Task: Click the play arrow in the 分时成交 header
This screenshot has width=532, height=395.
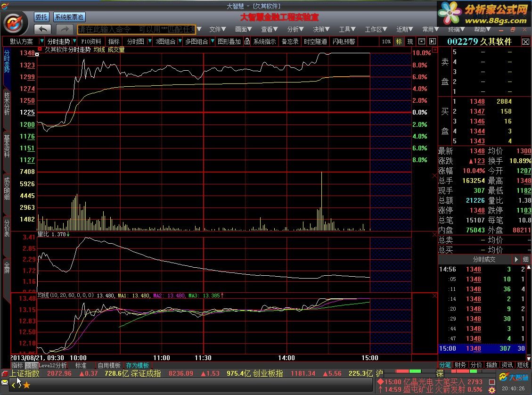Action: (516, 259)
